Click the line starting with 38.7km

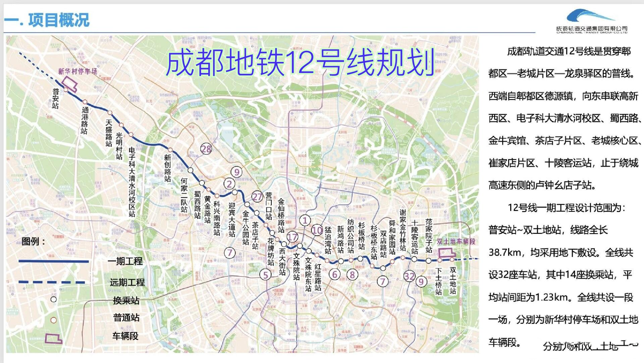[561, 252]
